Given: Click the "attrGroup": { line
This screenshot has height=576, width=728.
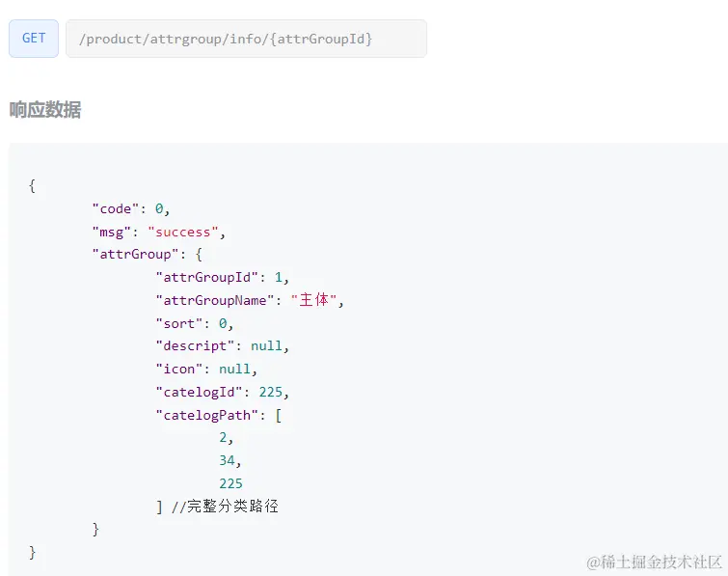Looking at the screenshot, I should pyautogui.click(x=148, y=255).
